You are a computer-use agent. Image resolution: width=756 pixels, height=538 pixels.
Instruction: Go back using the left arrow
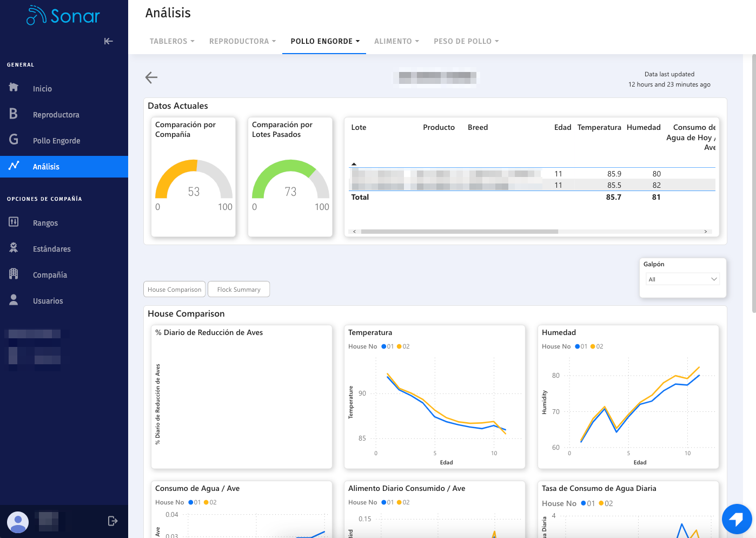(x=151, y=77)
